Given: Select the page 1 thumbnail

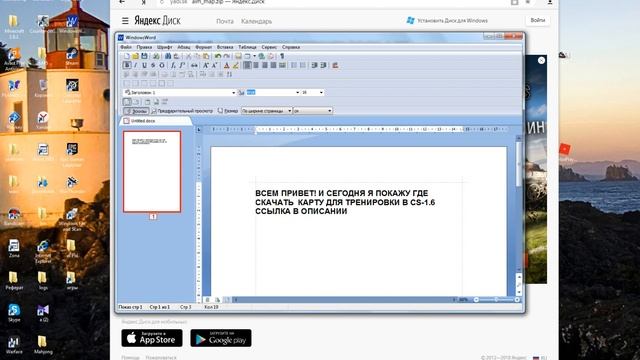Looking at the screenshot, I should pos(152,171).
